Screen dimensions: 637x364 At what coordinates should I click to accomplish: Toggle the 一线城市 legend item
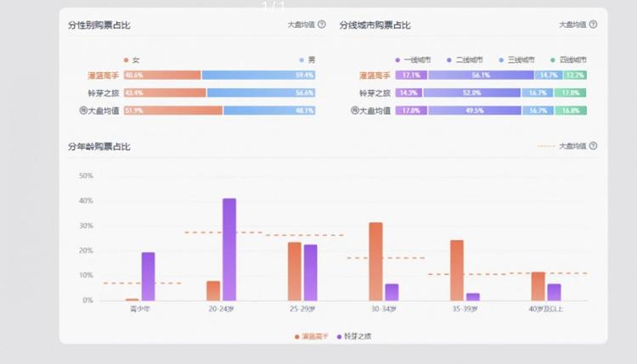point(413,60)
